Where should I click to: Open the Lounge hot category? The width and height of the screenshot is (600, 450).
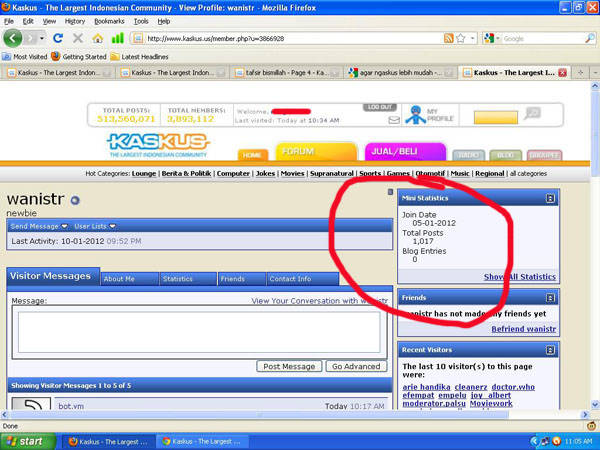(144, 173)
